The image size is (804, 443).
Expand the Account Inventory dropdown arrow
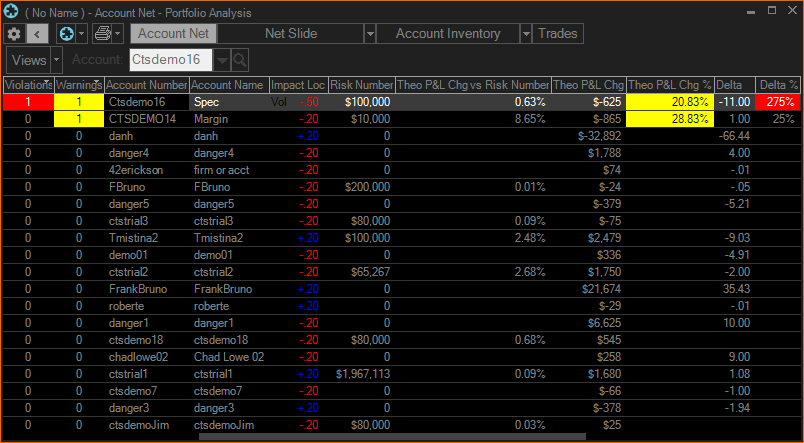point(526,34)
